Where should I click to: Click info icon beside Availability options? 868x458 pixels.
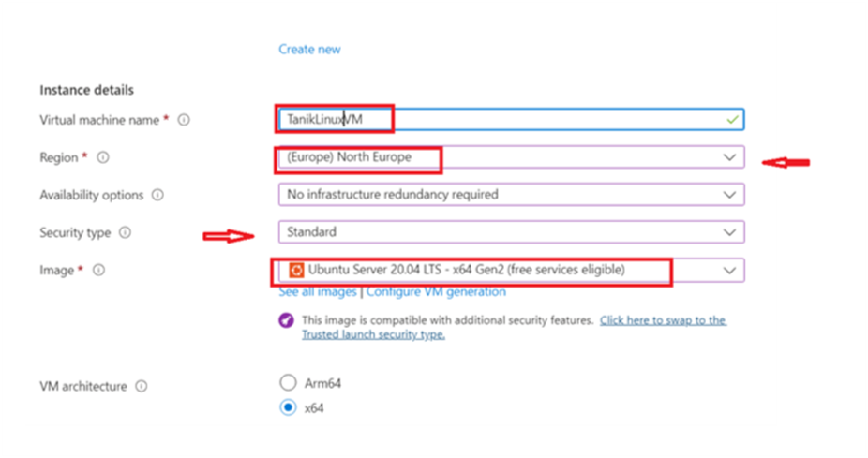tap(157, 195)
